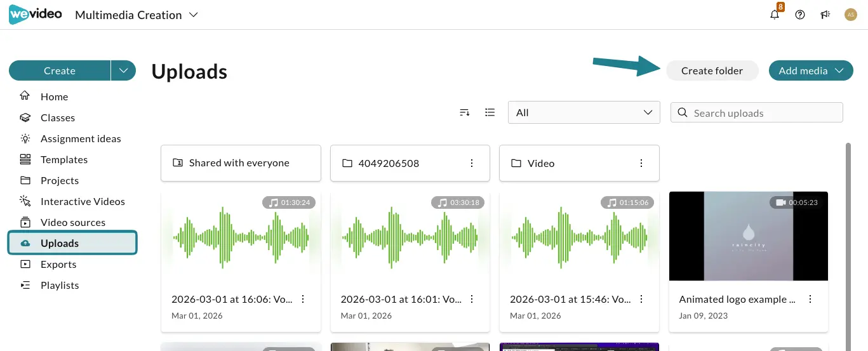Viewport: 868px width, 351px height.
Task: Click the Create button
Action: 60,70
